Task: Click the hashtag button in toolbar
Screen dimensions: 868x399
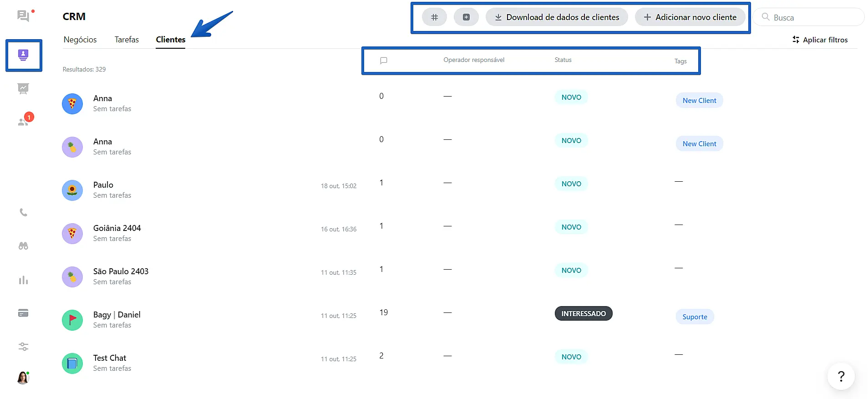Action: point(434,17)
